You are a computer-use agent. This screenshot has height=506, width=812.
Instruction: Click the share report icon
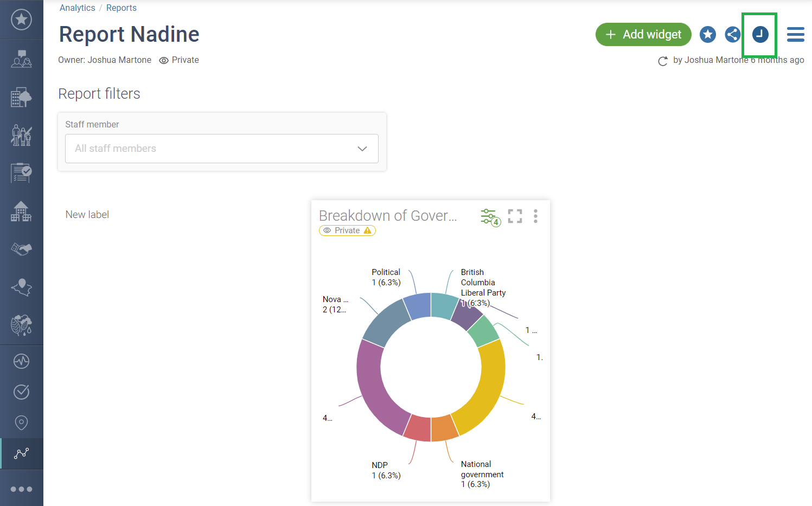(732, 35)
